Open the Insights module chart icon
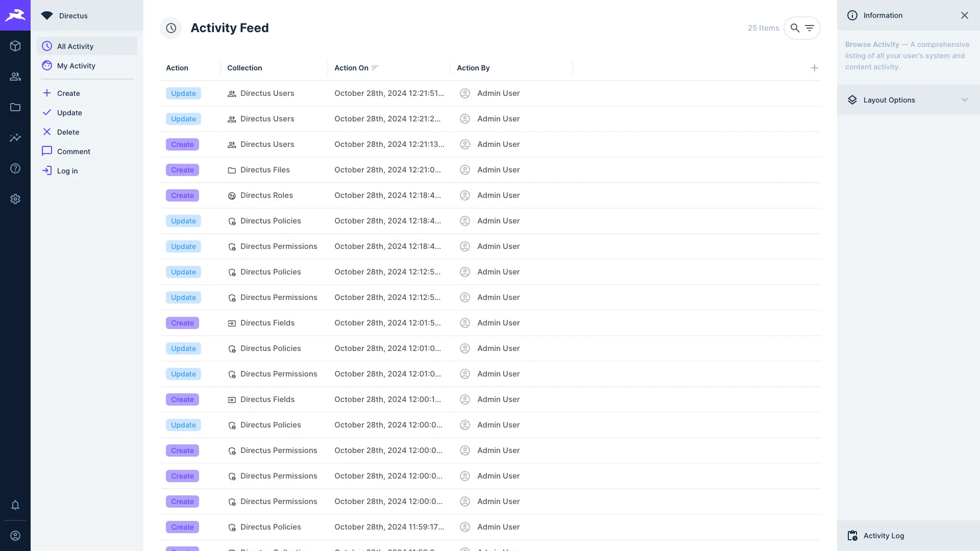This screenshot has width=980, height=551. 15,138
